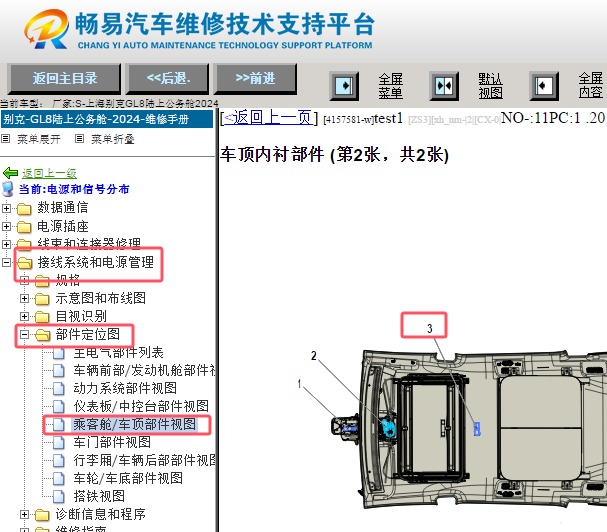
Task: Select the 电源插座 tree item
Action: [63, 226]
